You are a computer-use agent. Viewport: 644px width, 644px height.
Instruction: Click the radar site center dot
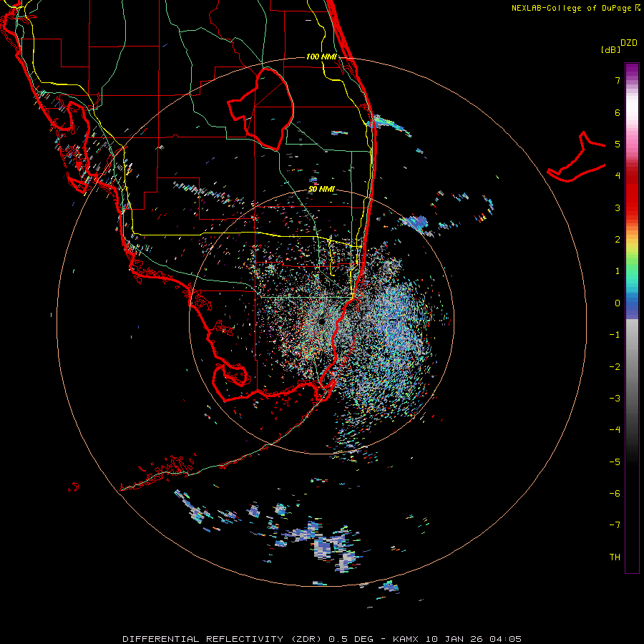pyautogui.click(x=321, y=321)
